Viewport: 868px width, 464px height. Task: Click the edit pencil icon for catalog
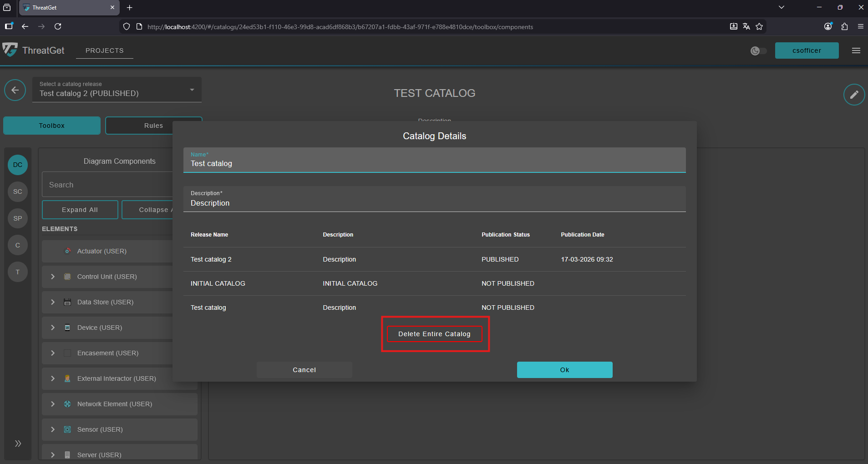(854, 95)
